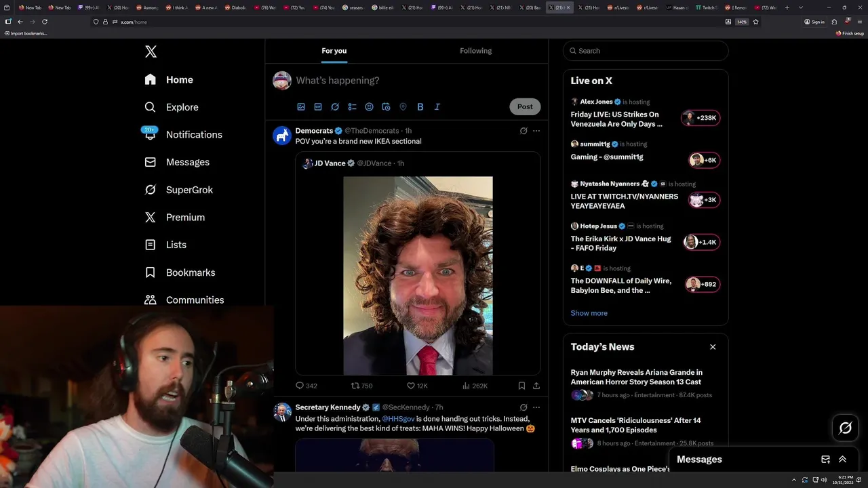The image size is (868, 488).
Task: Open Communities in the sidebar
Action: tap(184, 300)
